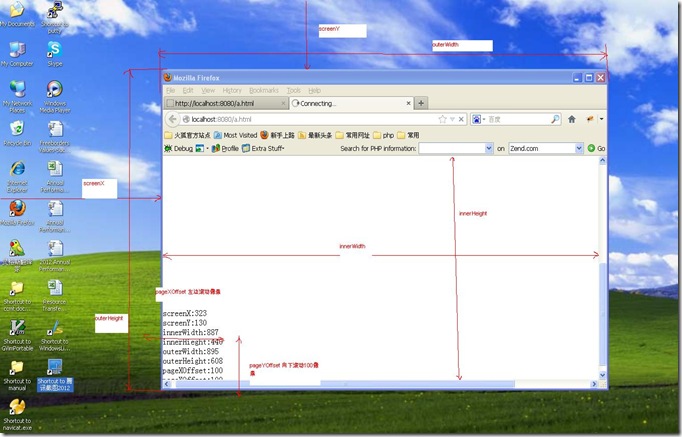The height and width of the screenshot is (437, 682).
Task: Open the Edit menu
Action: click(188, 90)
